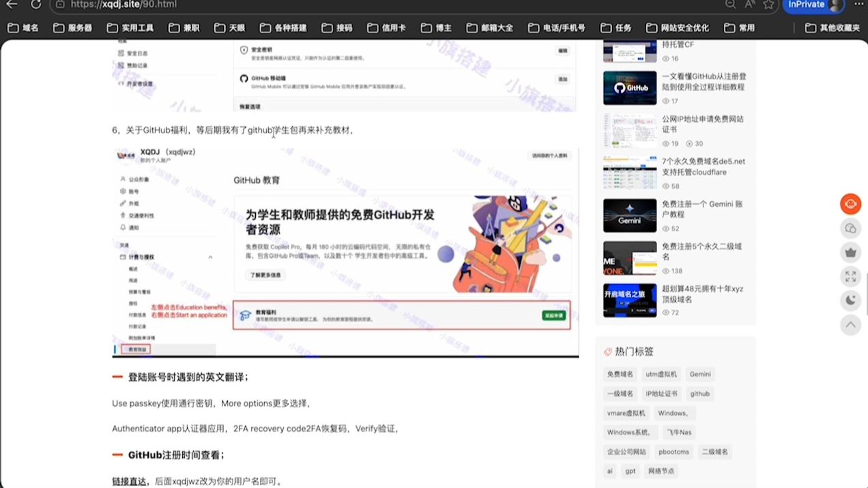Open article 免费注册5个永久二级域名
The width and height of the screenshot is (868, 488).
702,252
